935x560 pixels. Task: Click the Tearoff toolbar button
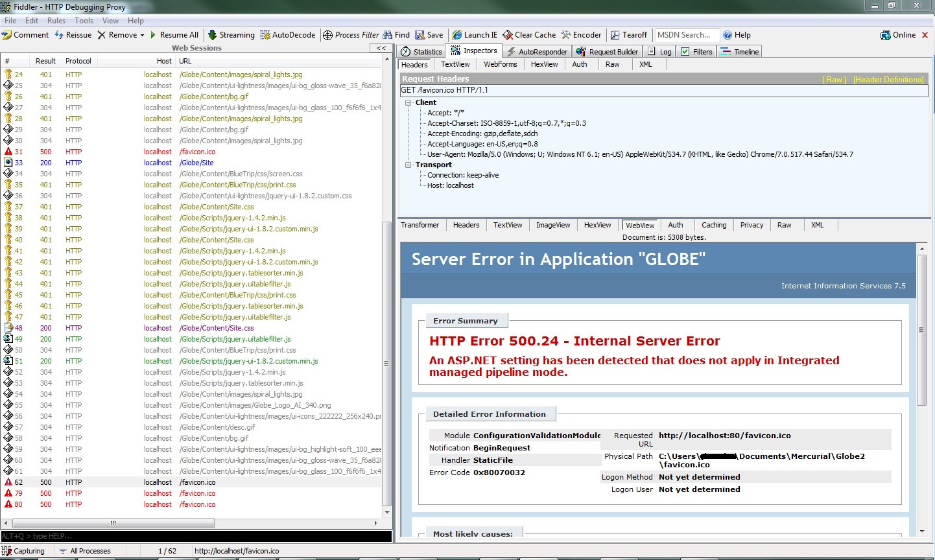tap(629, 35)
